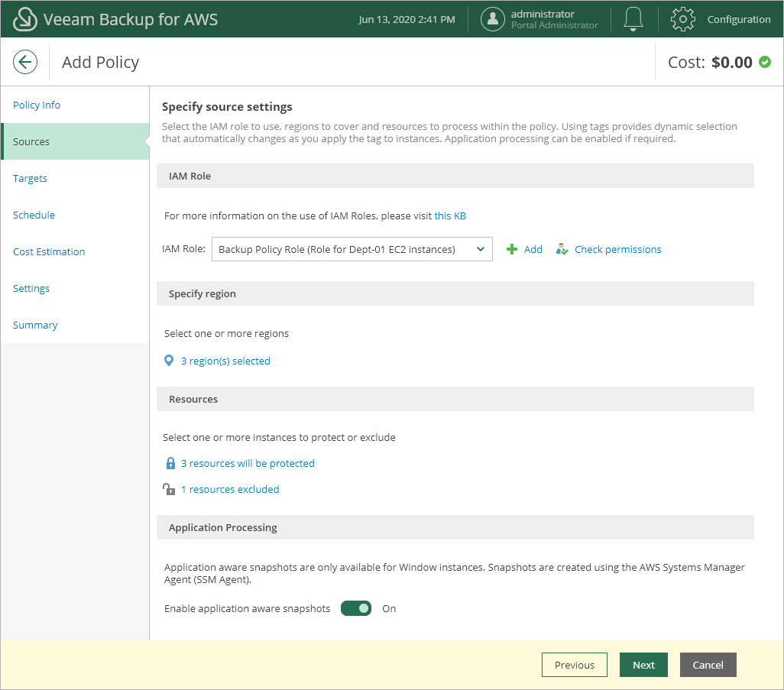
Task: Click the Veeam Backup cloud logo icon
Action: click(24, 19)
